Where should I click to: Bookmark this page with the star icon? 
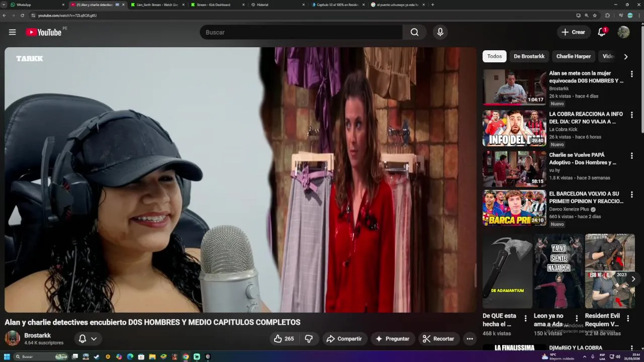pyautogui.click(x=595, y=16)
